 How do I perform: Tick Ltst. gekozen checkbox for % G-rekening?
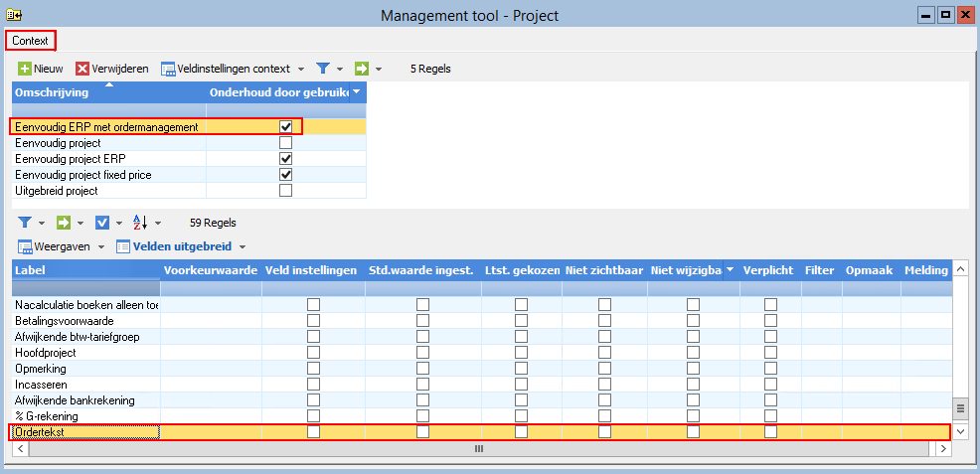click(521, 416)
